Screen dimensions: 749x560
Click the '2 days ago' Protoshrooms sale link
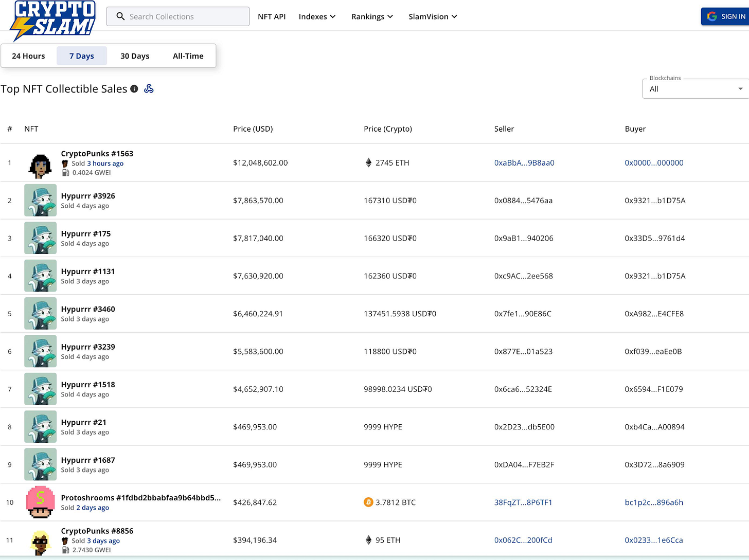[93, 508]
